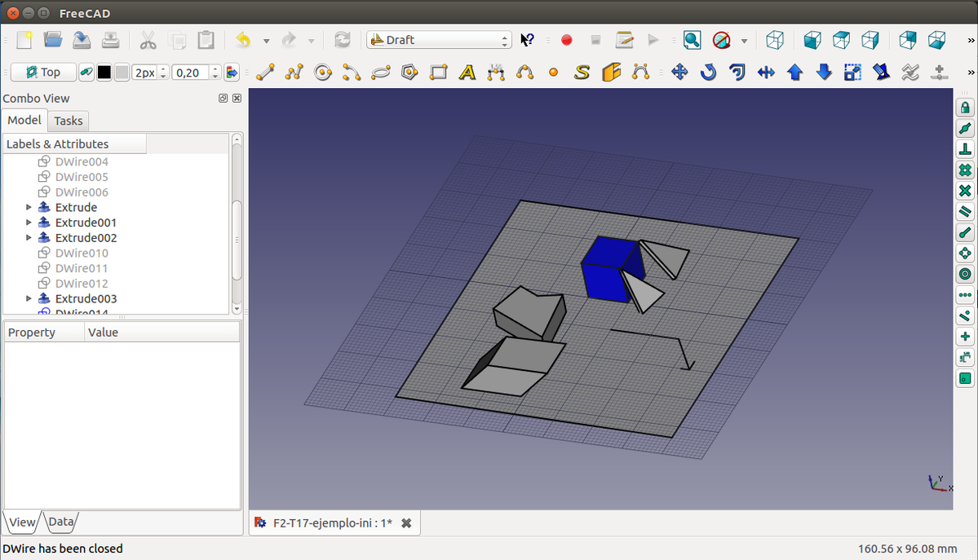Activate the Draft Rotate tool
Viewport: 978px width, 560px height.
click(708, 73)
